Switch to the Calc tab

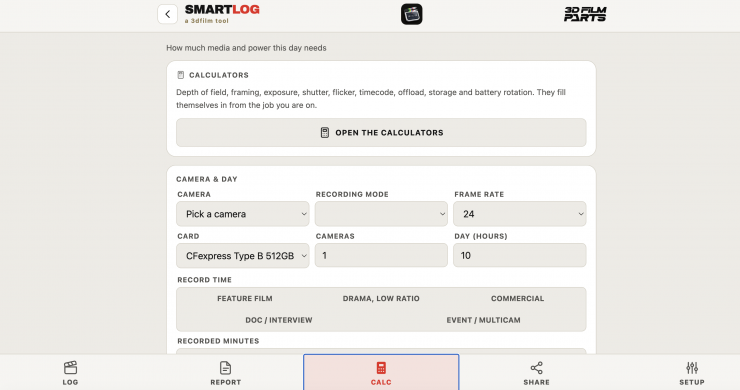click(381, 373)
